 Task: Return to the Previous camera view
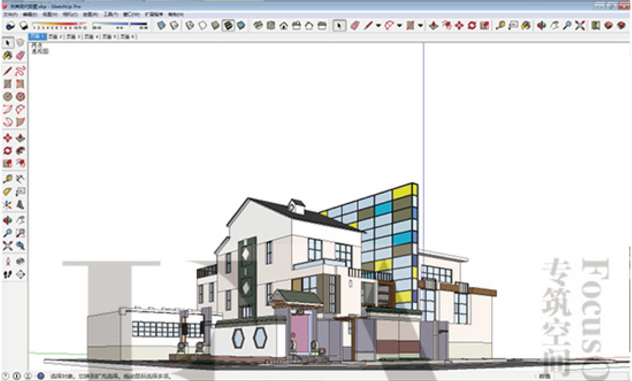click(x=20, y=246)
